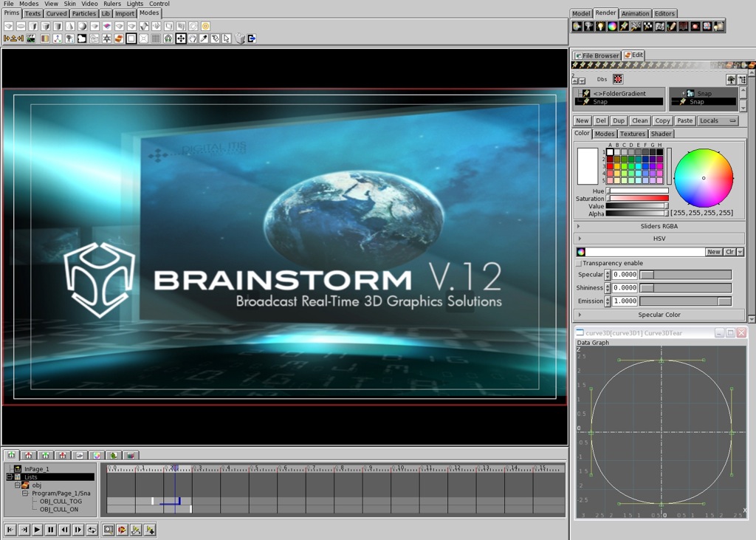
Task: Pause the animation
Action: coord(51,530)
